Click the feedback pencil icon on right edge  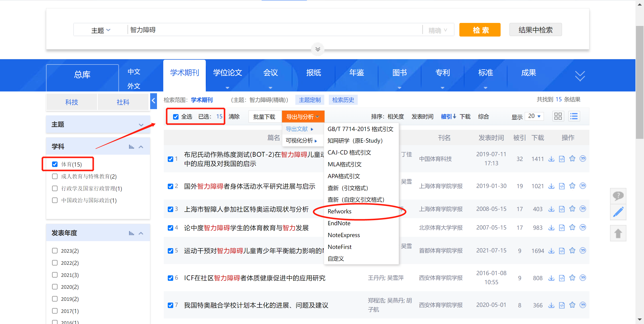[618, 212]
